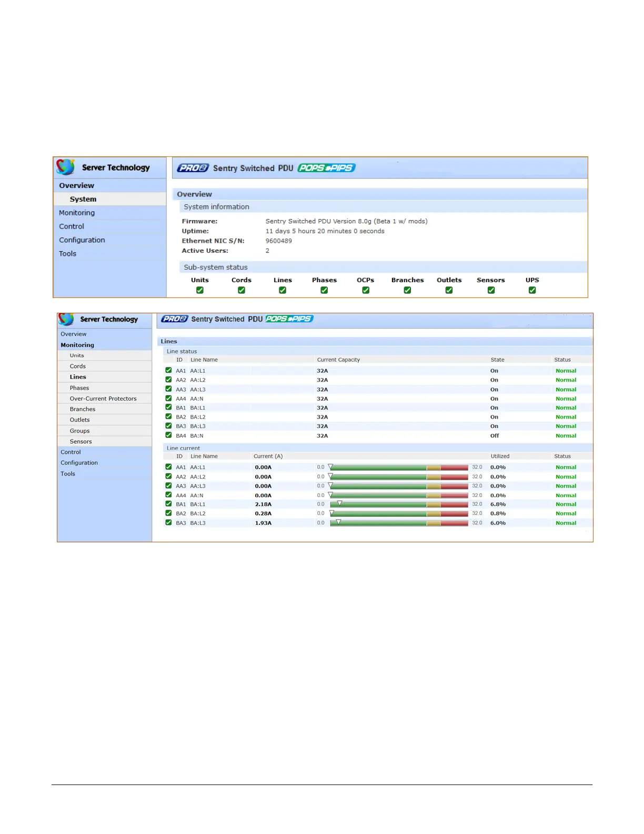Screen dimensions: 644x834
Task: Click the PRO2 badge in the Overview header
Action: [x=193, y=168]
